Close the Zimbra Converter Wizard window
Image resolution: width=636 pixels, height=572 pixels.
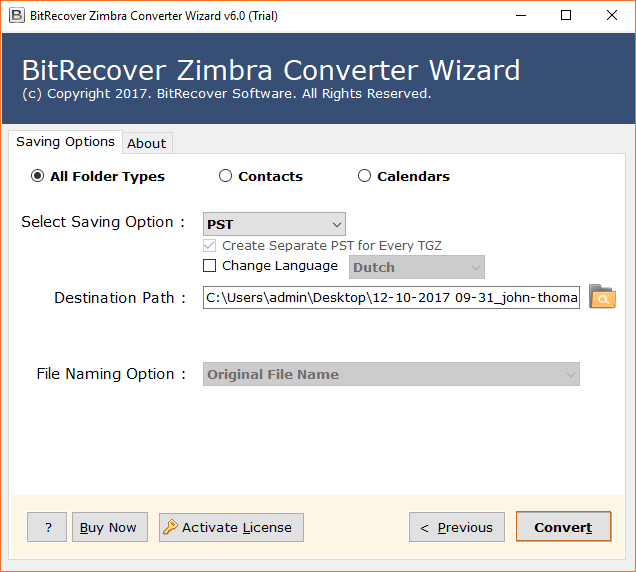click(611, 16)
